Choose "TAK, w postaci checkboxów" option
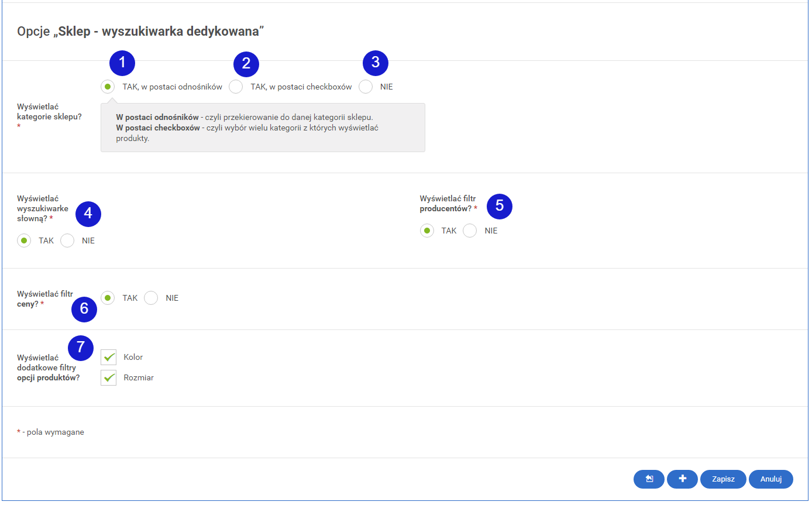 pos(236,87)
